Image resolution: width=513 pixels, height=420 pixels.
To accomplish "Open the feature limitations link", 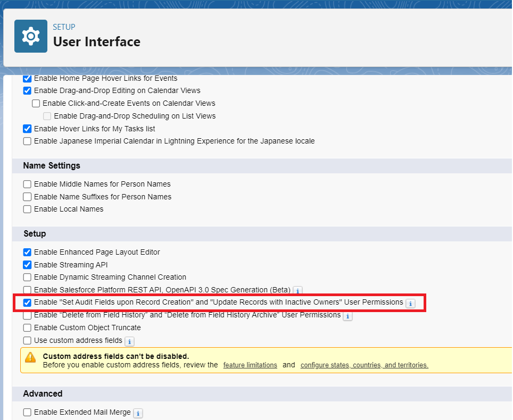I will (x=250, y=365).
